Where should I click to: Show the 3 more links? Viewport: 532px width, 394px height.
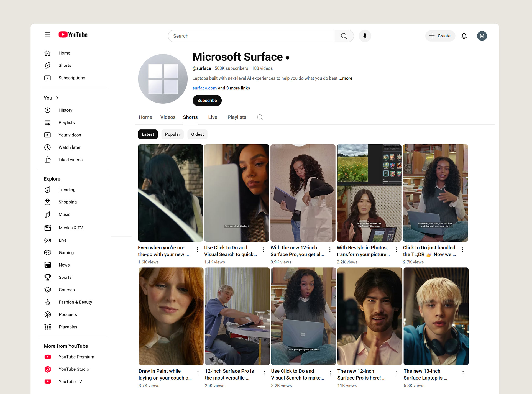[x=234, y=88]
